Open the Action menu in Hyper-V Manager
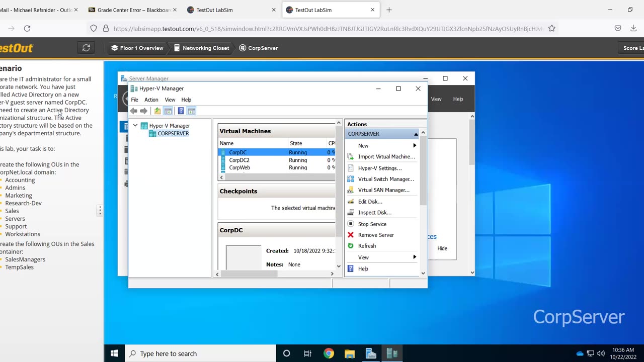The height and width of the screenshot is (362, 644). 151,100
